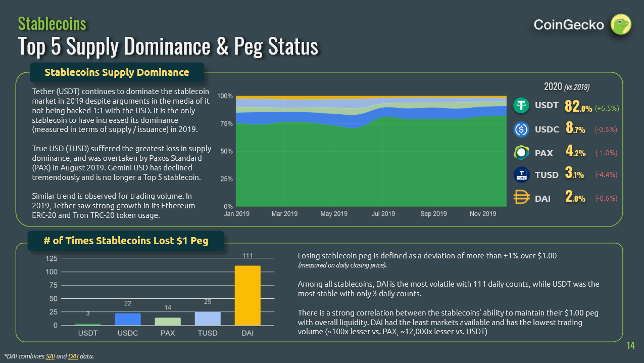The height and width of the screenshot is (363, 644).
Task: Click the DAI coin icon
Action: (x=521, y=198)
